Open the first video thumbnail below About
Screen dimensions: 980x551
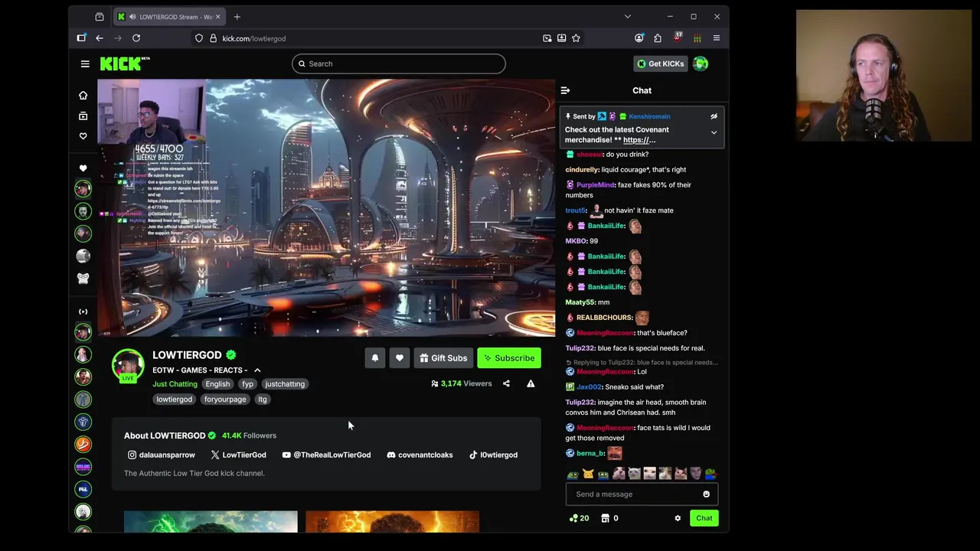point(211,521)
